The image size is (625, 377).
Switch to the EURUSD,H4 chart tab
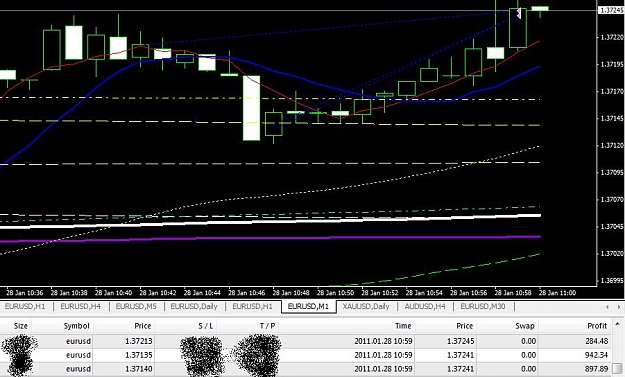[80, 306]
